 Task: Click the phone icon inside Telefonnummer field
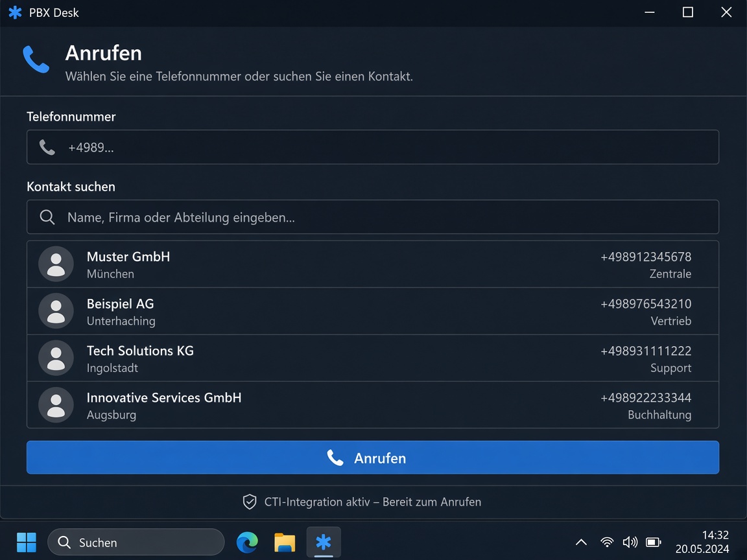click(47, 148)
